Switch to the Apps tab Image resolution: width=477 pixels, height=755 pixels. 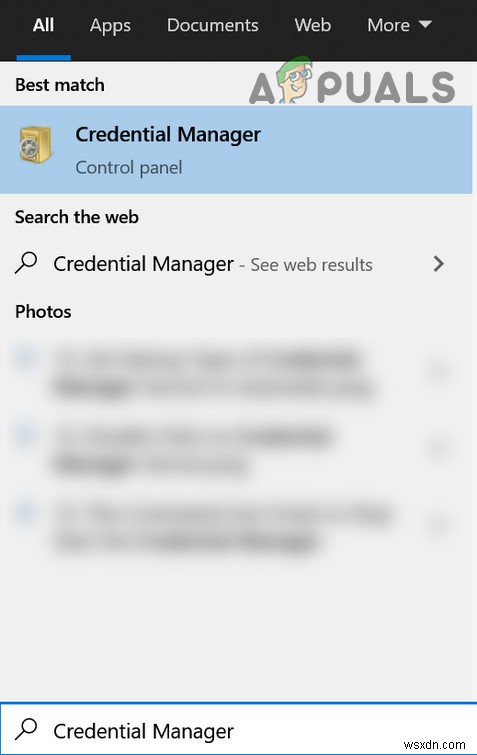pos(110,26)
